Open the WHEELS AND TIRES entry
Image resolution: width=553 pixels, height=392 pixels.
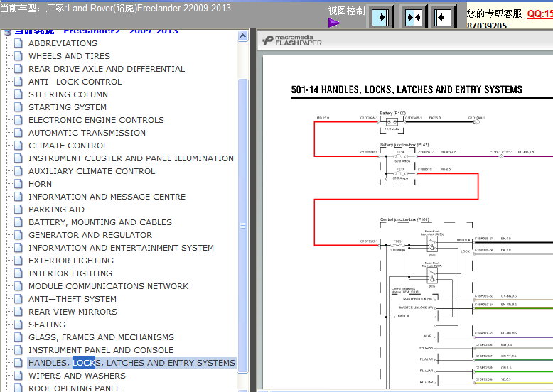coord(69,56)
